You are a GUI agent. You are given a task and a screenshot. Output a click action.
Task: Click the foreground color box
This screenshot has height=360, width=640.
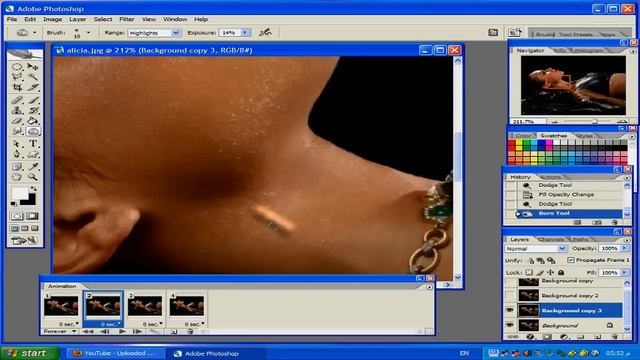20,194
